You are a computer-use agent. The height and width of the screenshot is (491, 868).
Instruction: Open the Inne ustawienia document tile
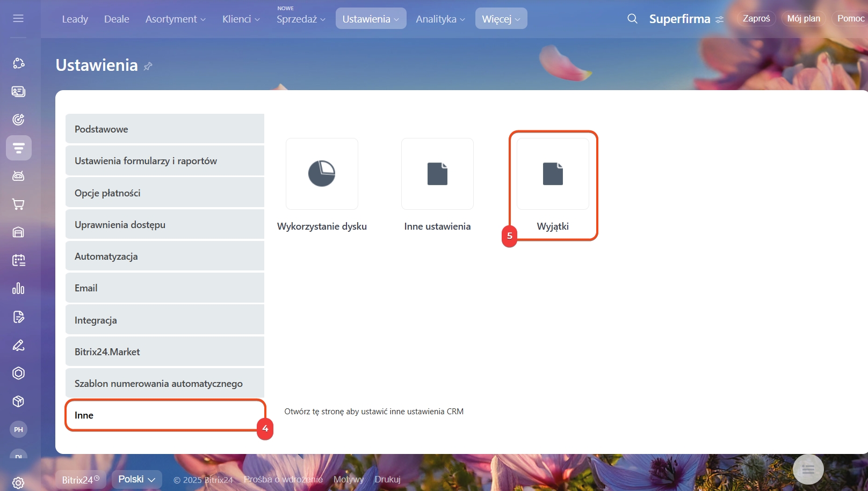(437, 174)
